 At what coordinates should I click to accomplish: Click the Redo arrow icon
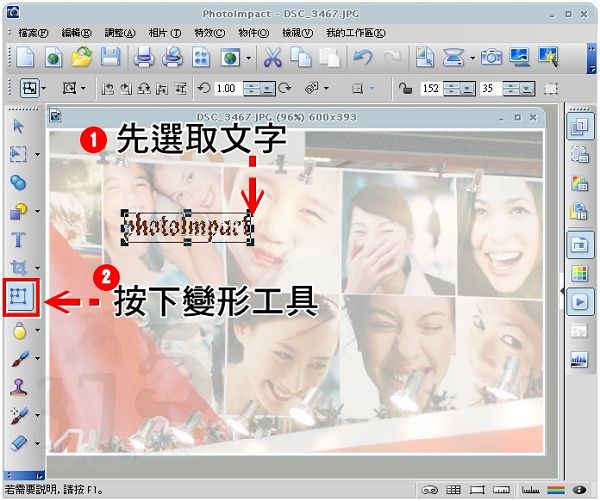[392, 57]
